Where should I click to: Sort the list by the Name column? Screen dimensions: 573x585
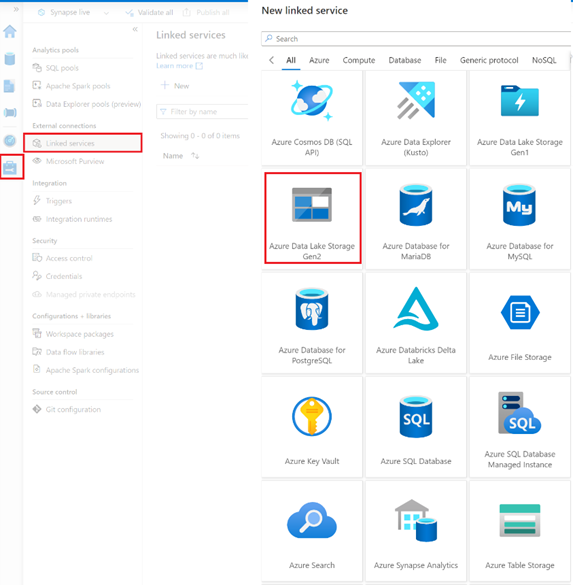pos(181,156)
